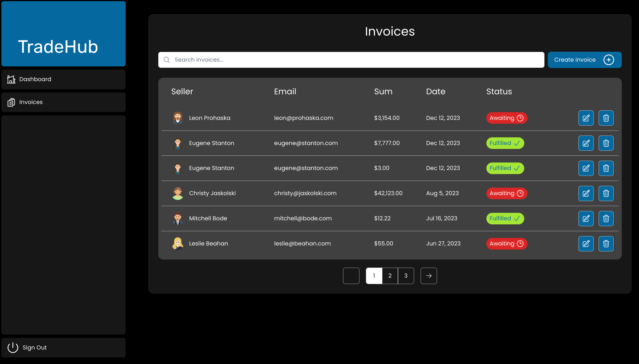Viewport: 639px width, 364px height.
Task: Delete Leslie Beahan's invoice
Action: pyautogui.click(x=606, y=243)
